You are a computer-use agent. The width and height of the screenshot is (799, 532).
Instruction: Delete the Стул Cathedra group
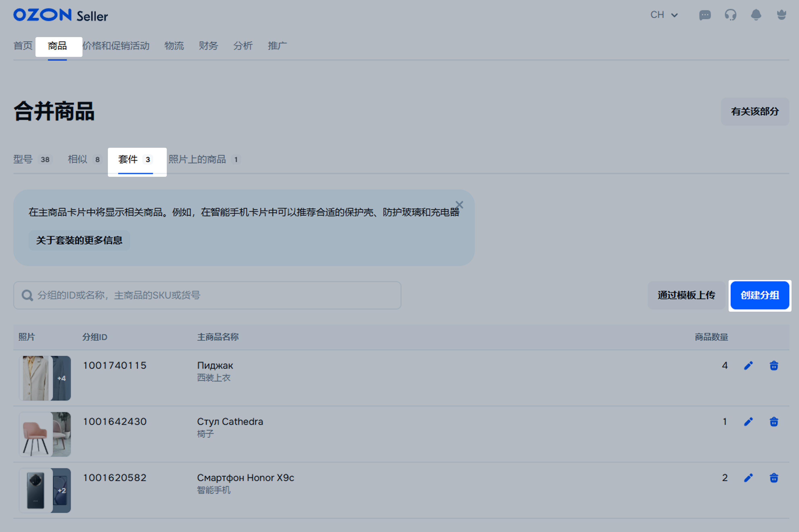pos(774,422)
